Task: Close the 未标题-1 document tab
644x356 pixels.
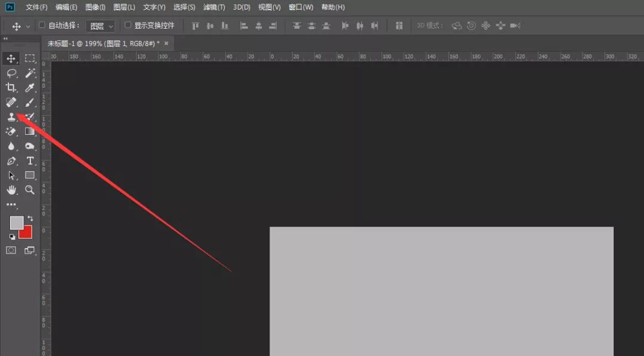Action: pos(166,43)
